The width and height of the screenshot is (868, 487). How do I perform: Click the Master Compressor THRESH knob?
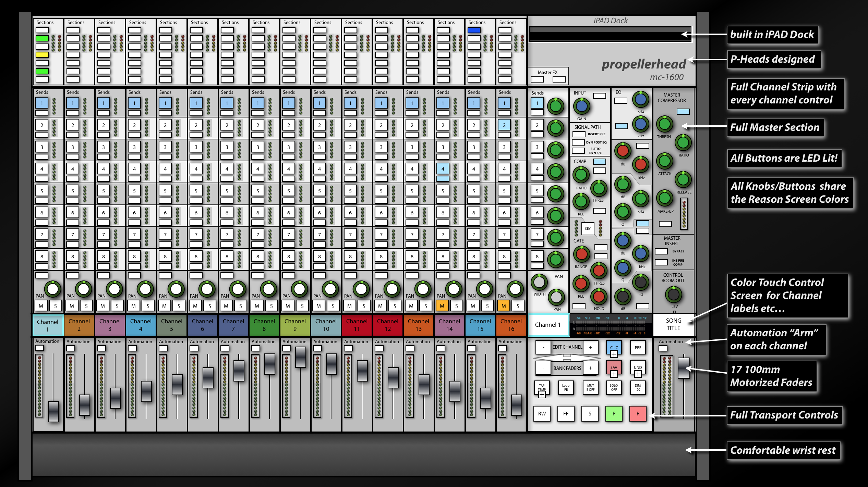(664, 124)
